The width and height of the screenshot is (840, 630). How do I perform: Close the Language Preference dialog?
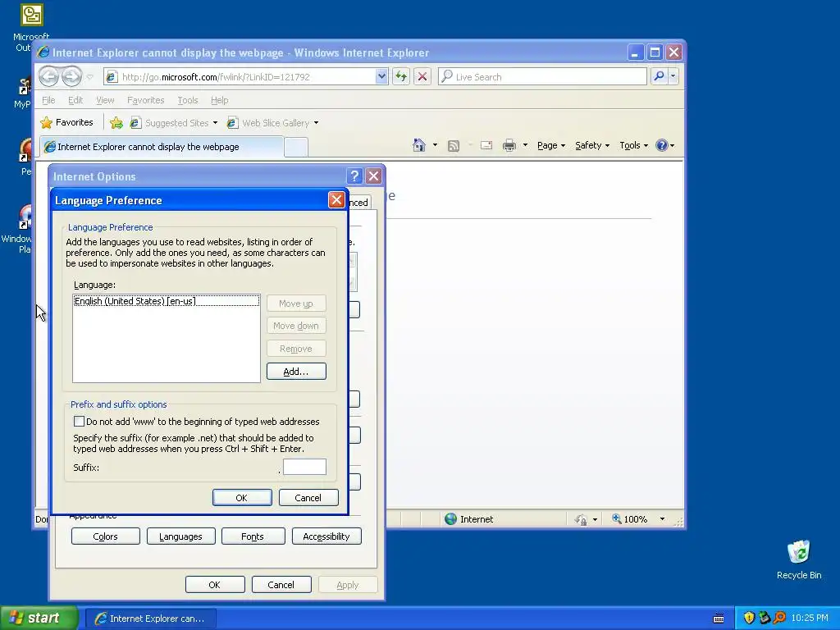tap(336, 200)
